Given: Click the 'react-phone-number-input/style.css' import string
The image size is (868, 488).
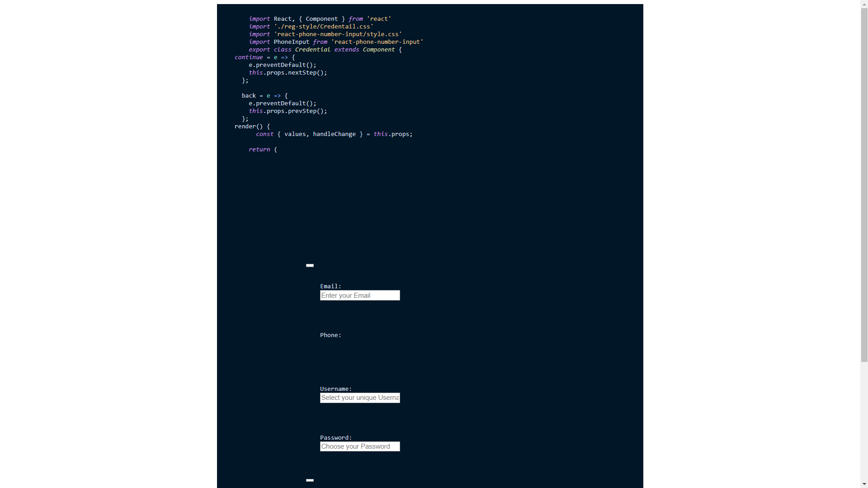Looking at the screenshot, I should point(338,34).
